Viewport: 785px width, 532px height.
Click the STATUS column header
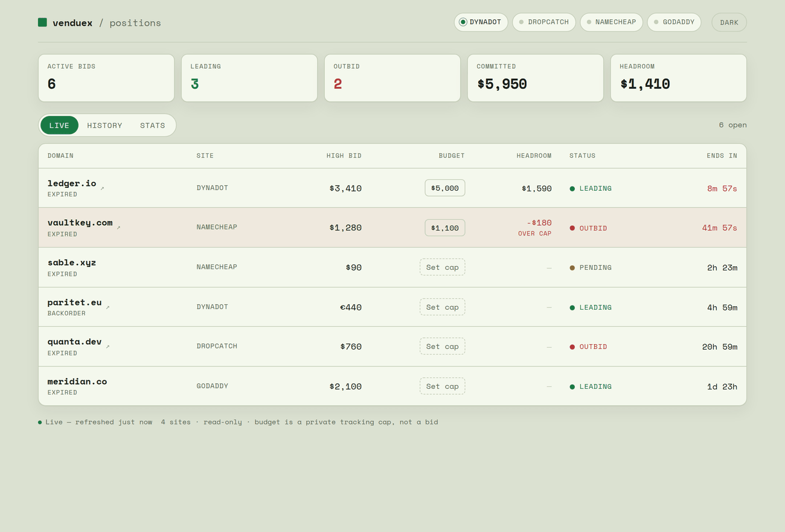(x=582, y=156)
